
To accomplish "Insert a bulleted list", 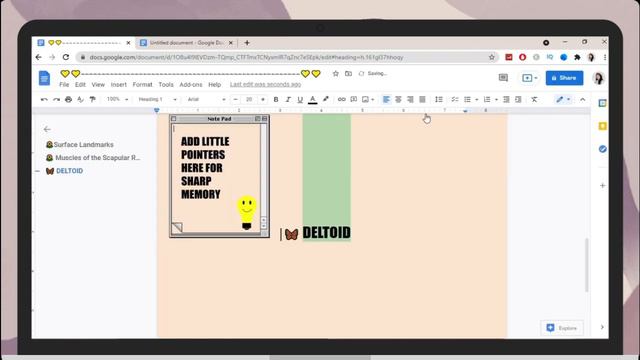I will [x=467, y=99].
